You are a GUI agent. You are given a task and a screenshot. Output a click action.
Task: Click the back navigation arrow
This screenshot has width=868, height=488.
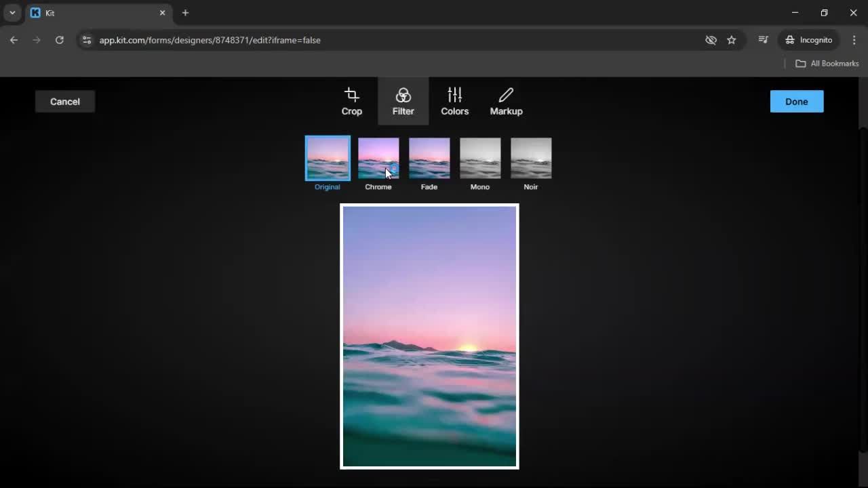pyautogui.click(x=14, y=40)
